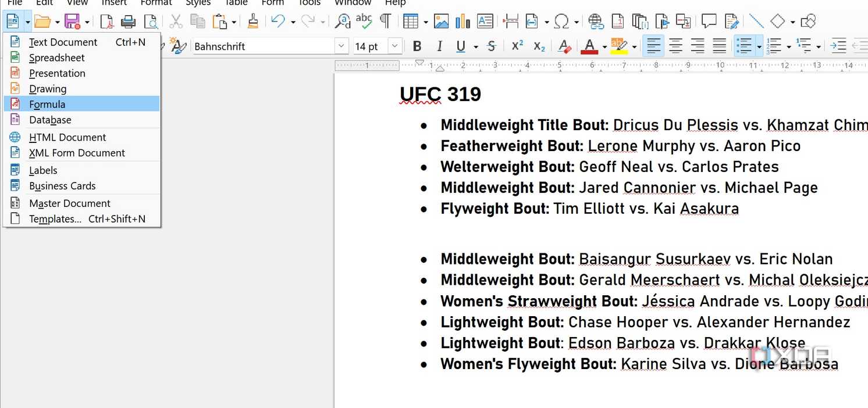This screenshot has height=408, width=868.
Task: Open the unordered list style dropdown arrow
Action: click(759, 47)
